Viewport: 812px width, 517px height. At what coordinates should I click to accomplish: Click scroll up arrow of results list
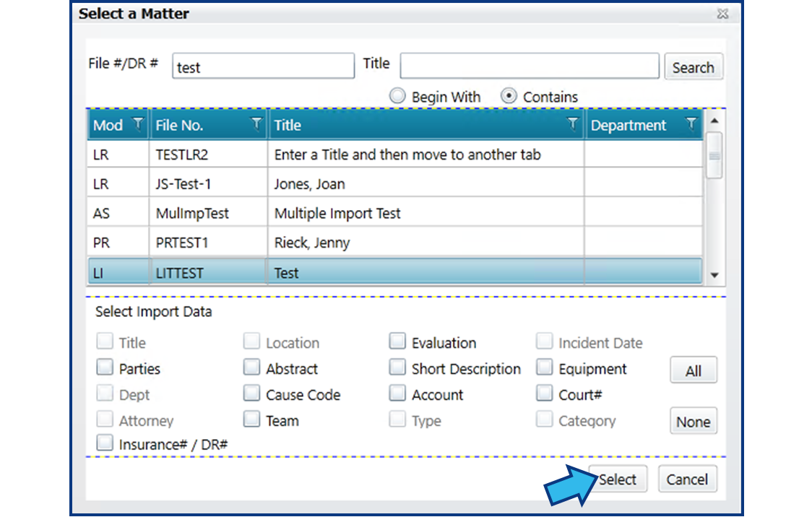714,121
